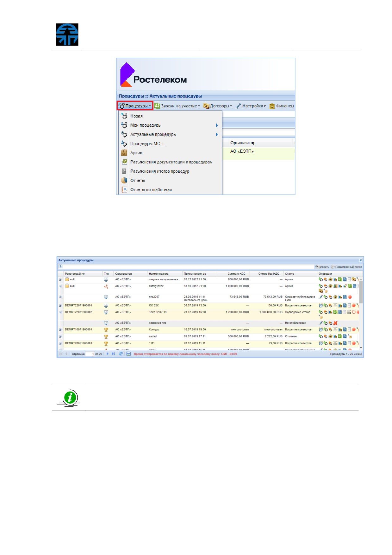Click the edit pencil icon in ппз2207 row

pyautogui.click(x=320, y=297)
